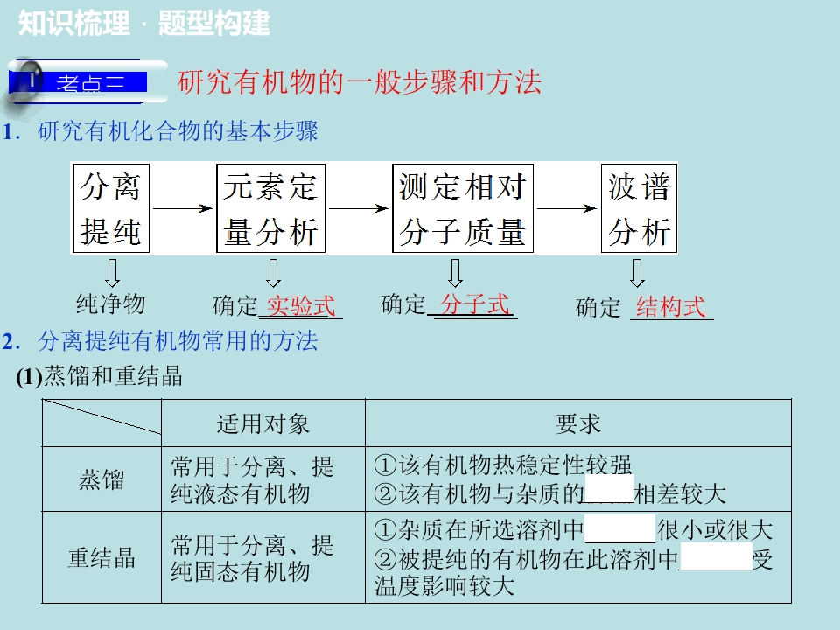Click the down arrow below 测定相对分子质量 box

455,273
